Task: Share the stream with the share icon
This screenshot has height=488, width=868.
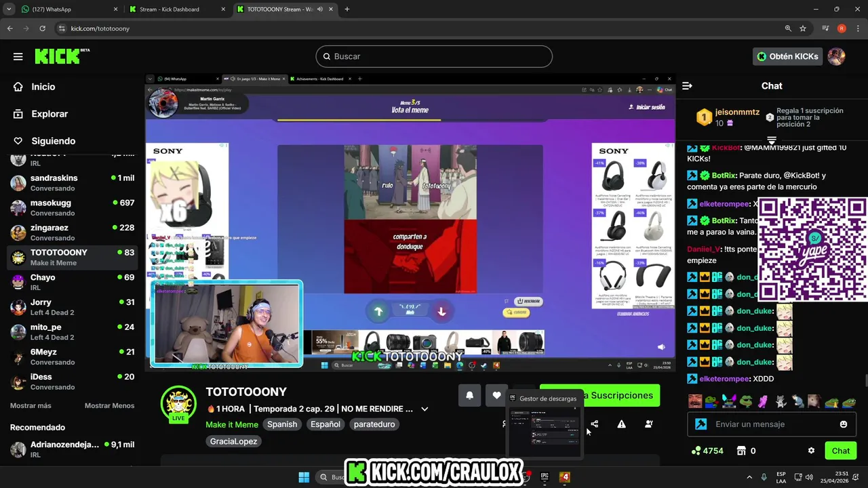Action: pyautogui.click(x=594, y=424)
